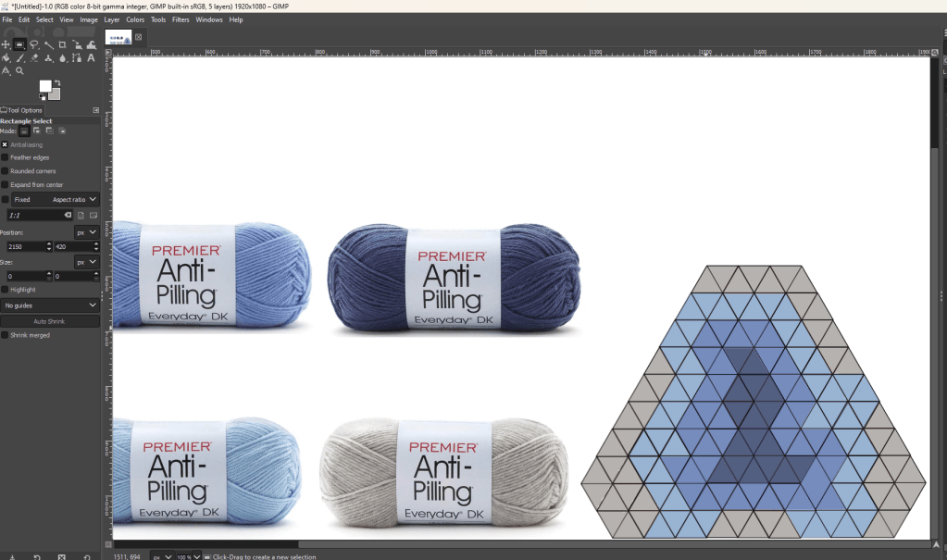Select the Paintbrush tool
This screenshot has height=560, width=947.
click(x=19, y=57)
